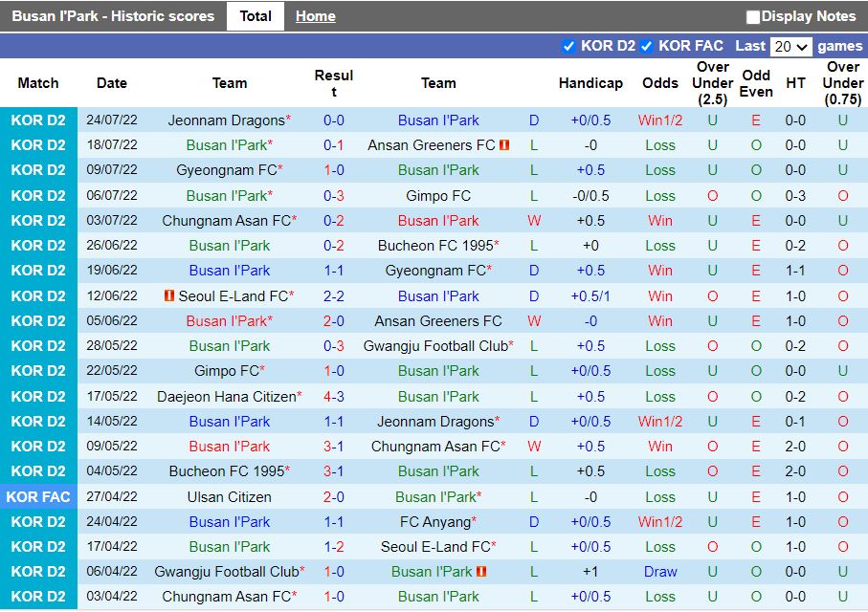Select the HT column header
The height and width of the screenshot is (612, 868).
(795, 83)
